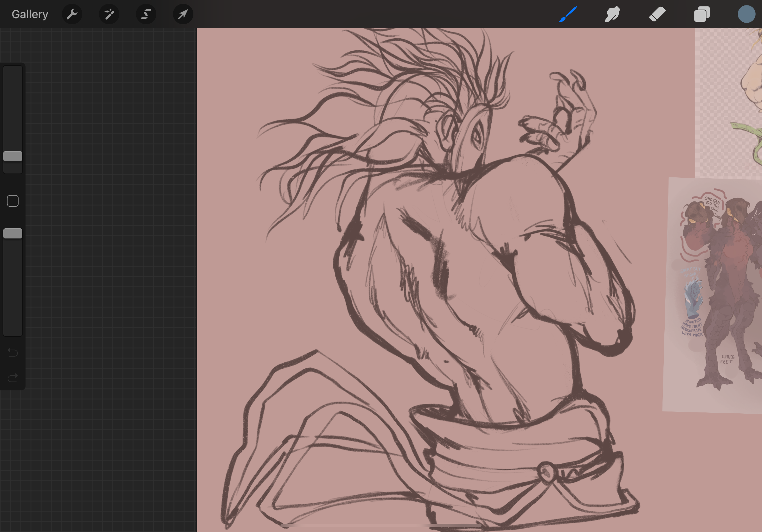Open the Layers panel
Image resolution: width=762 pixels, height=532 pixels.
coord(702,14)
